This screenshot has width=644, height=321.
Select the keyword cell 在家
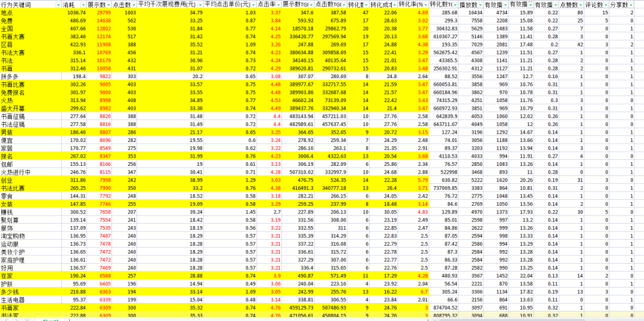click(31, 276)
